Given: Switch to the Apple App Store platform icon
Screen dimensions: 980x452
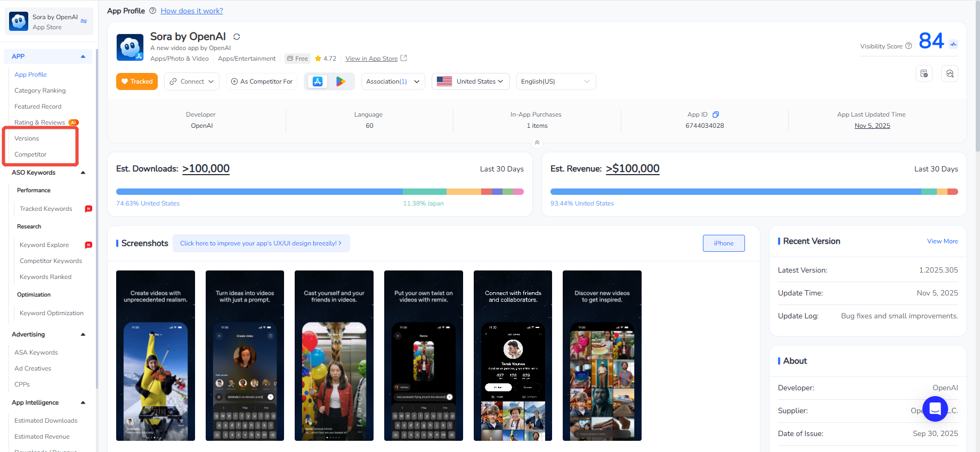Looking at the screenshot, I should pyautogui.click(x=318, y=81).
